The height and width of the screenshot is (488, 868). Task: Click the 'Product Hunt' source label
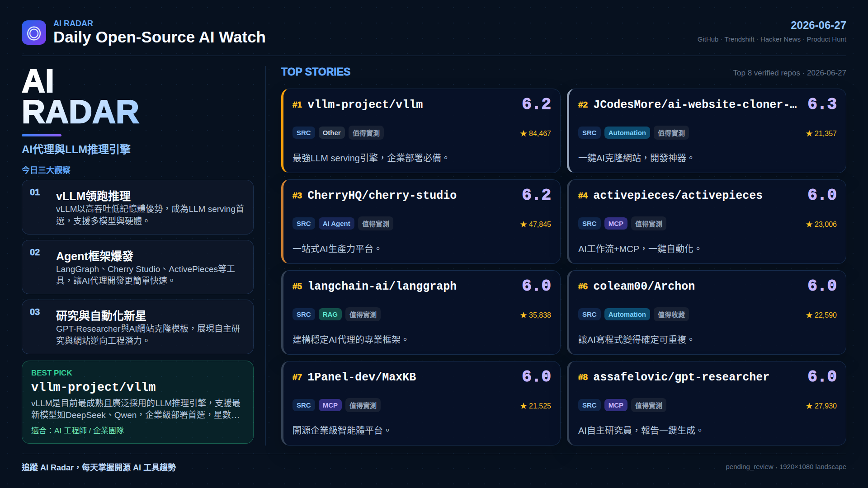(826, 39)
